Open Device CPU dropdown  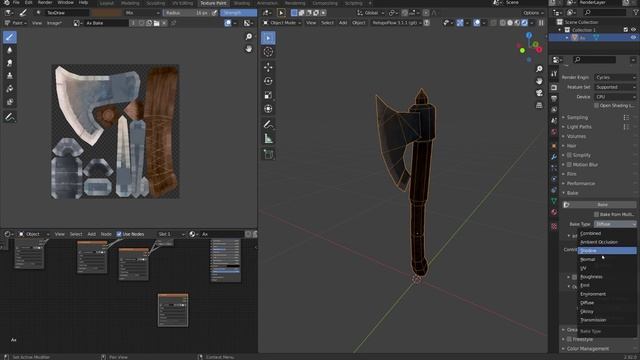click(x=615, y=97)
